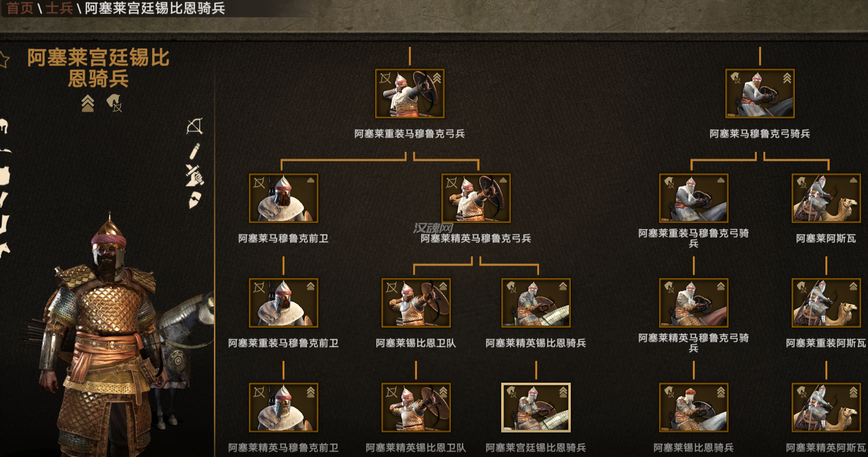The height and width of the screenshot is (457, 868).
Task: Click the body armor slot icon
Action: 4,176
